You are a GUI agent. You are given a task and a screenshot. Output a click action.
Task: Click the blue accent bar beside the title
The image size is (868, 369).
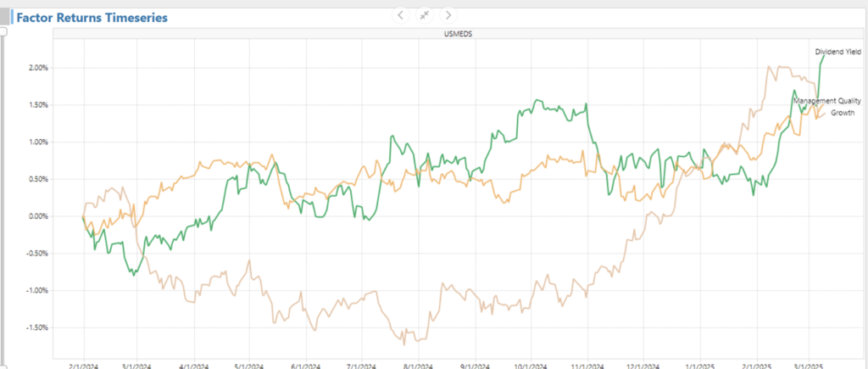tap(12, 17)
